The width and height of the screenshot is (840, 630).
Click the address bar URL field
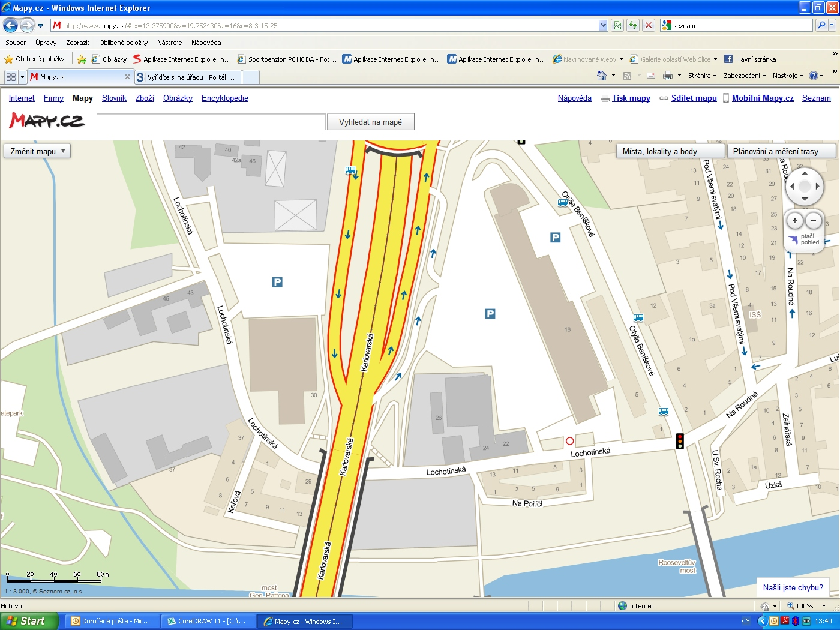coord(329,26)
